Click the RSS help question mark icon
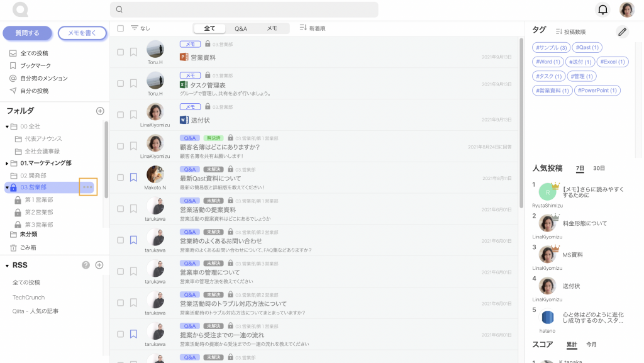The image size is (644, 363). coord(86,265)
